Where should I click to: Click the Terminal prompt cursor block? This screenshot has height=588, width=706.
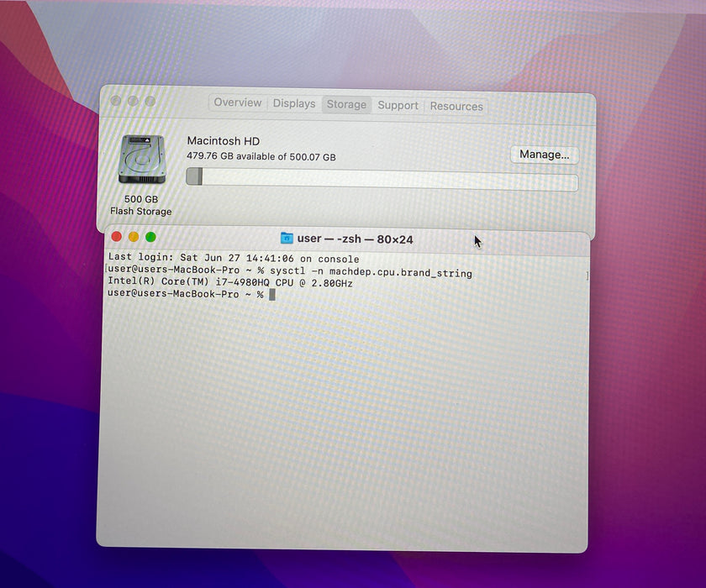pyautogui.click(x=272, y=295)
